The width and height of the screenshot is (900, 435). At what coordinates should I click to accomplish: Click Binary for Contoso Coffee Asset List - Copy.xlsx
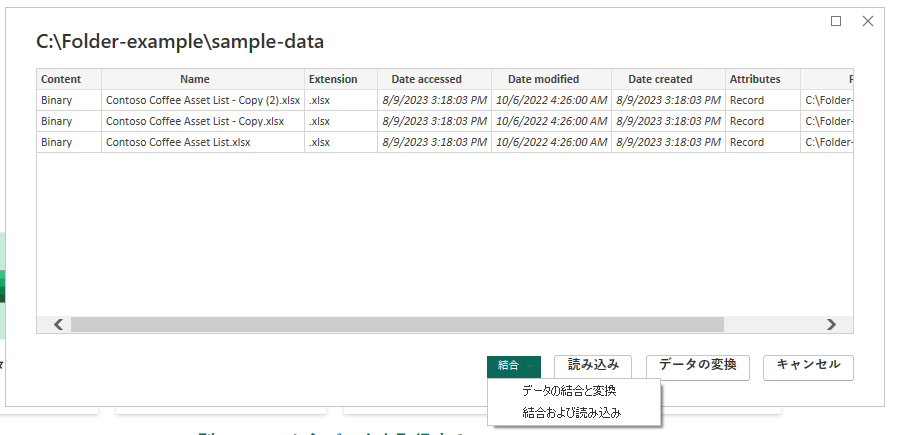coord(57,121)
